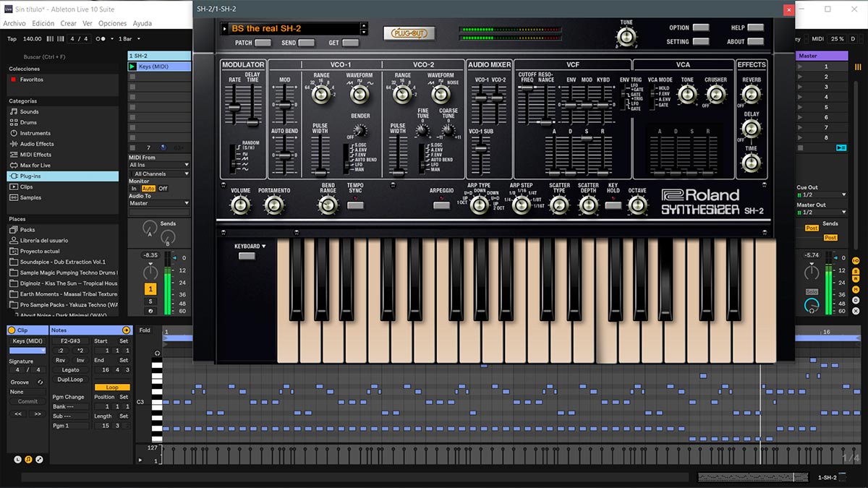Open the Archivo menu
868x488 pixels.
coord(14,23)
